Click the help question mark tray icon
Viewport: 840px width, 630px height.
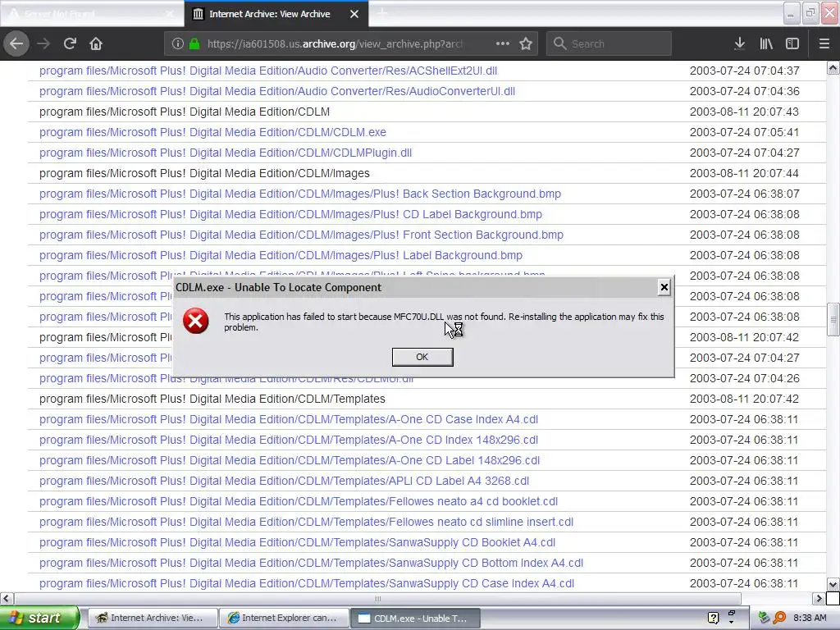714,618
